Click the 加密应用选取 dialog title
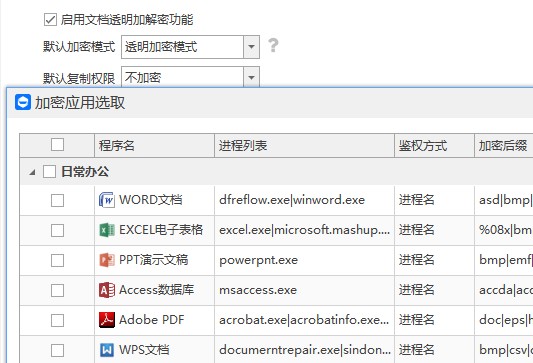Image resolution: width=533 pixels, height=363 pixels. (x=80, y=103)
